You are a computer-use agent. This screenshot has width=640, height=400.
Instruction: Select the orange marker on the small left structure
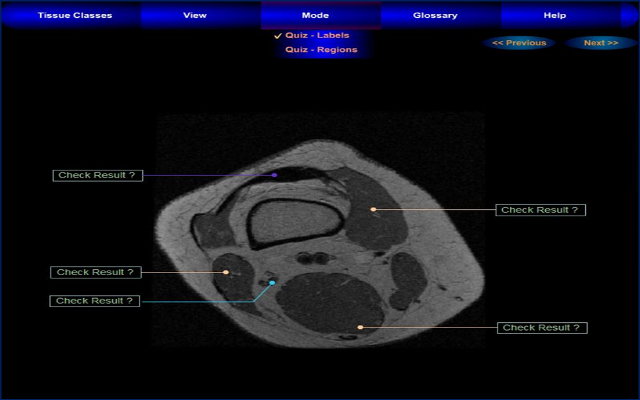226,272
